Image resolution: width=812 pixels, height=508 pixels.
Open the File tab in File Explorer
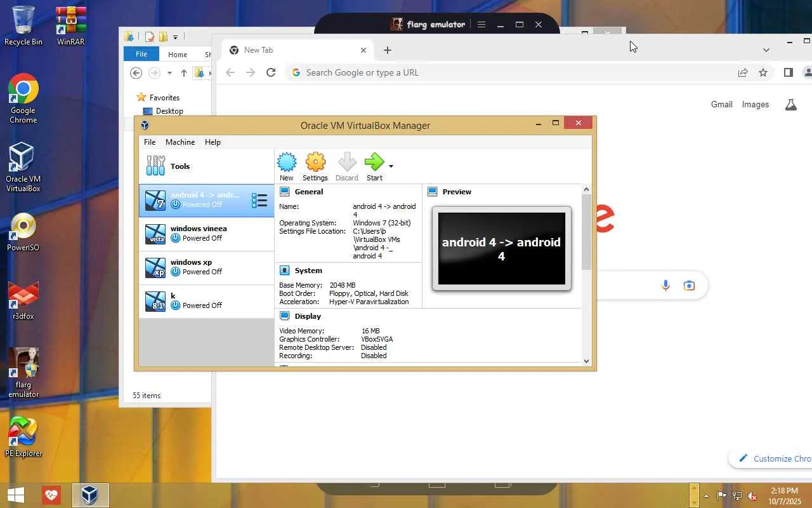[141, 54]
